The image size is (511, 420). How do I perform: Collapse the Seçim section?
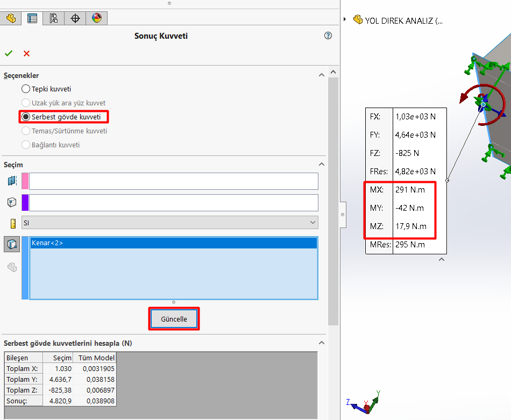[322, 164]
